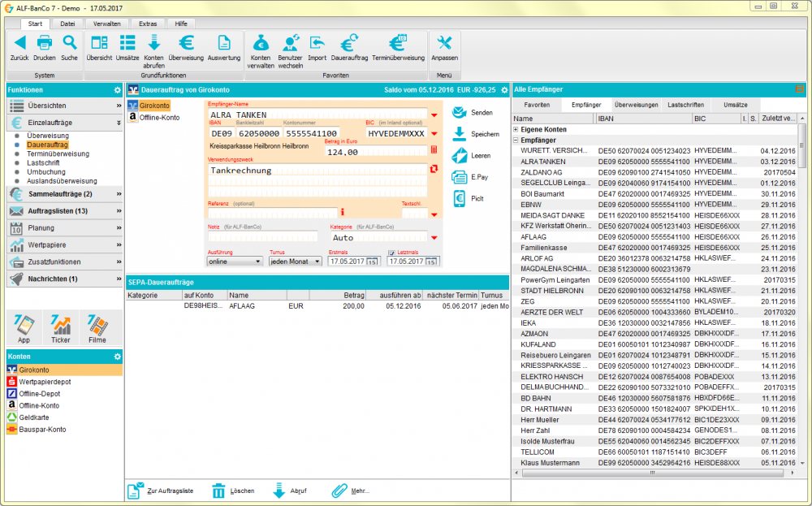This screenshot has width=812, height=506.
Task: Expand the Eigene Konten tree node
Action: tap(516, 130)
